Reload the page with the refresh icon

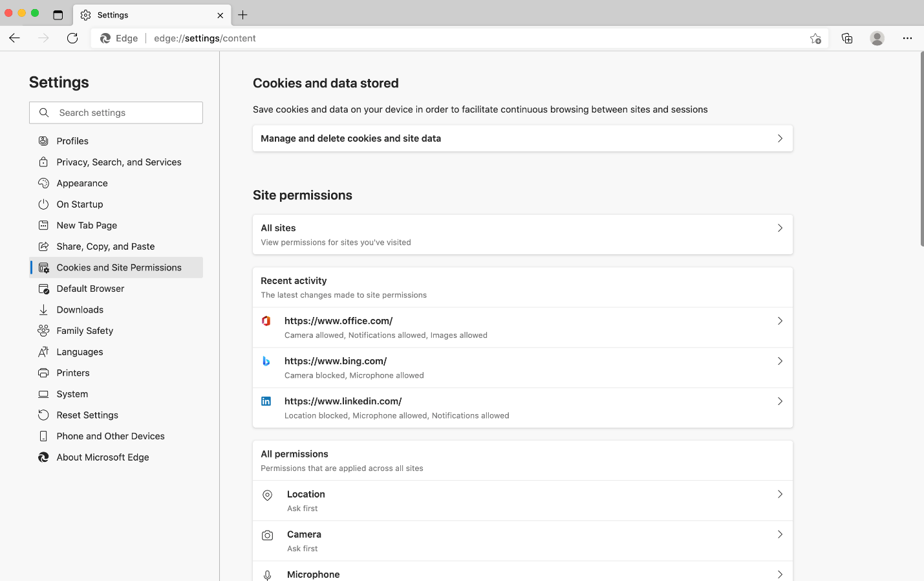point(72,38)
